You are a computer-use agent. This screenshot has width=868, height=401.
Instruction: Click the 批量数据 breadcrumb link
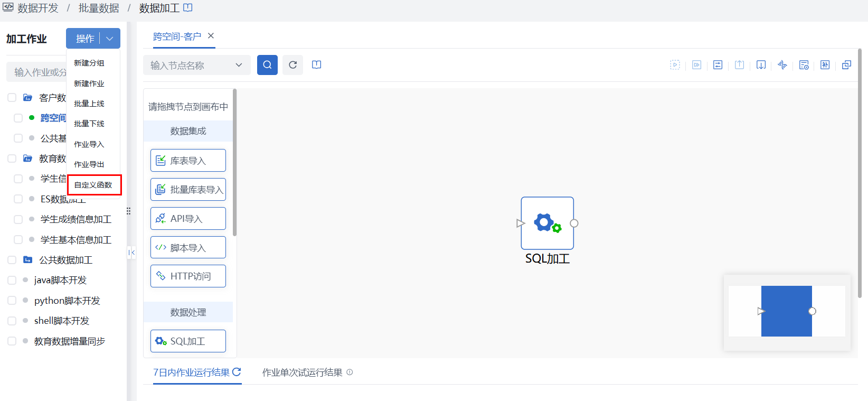click(99, 8)
